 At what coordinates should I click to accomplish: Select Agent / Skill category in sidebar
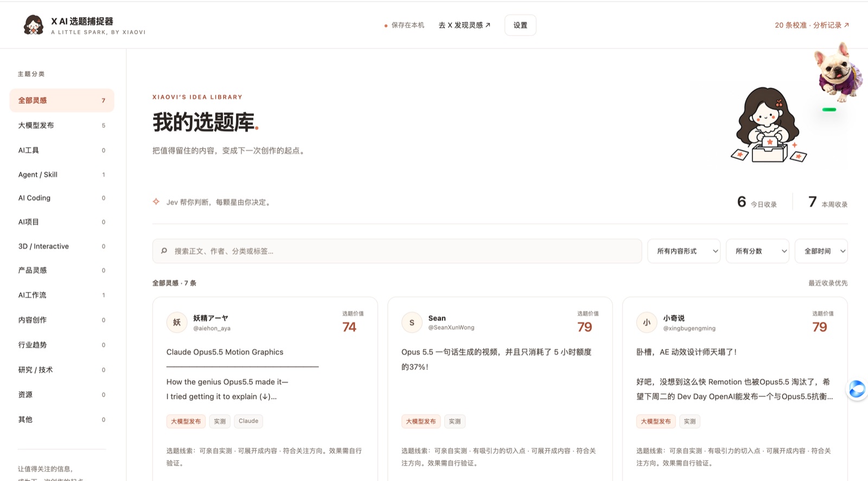[62, 175]
